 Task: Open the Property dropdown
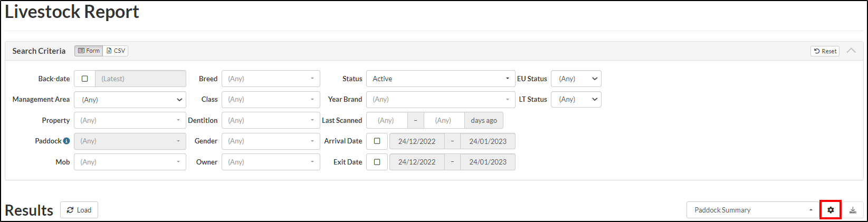point(130,120)
